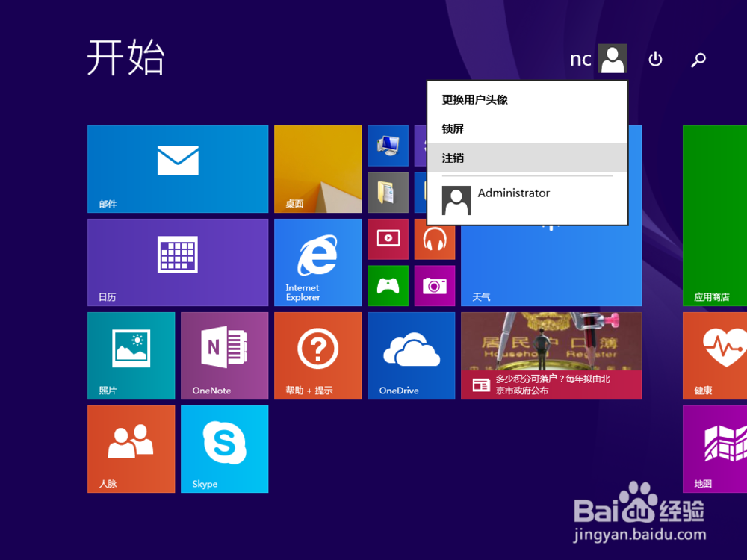Open the Maps tile
The height and width of the screenshot is (560, 747).
[x=715, y=449]
